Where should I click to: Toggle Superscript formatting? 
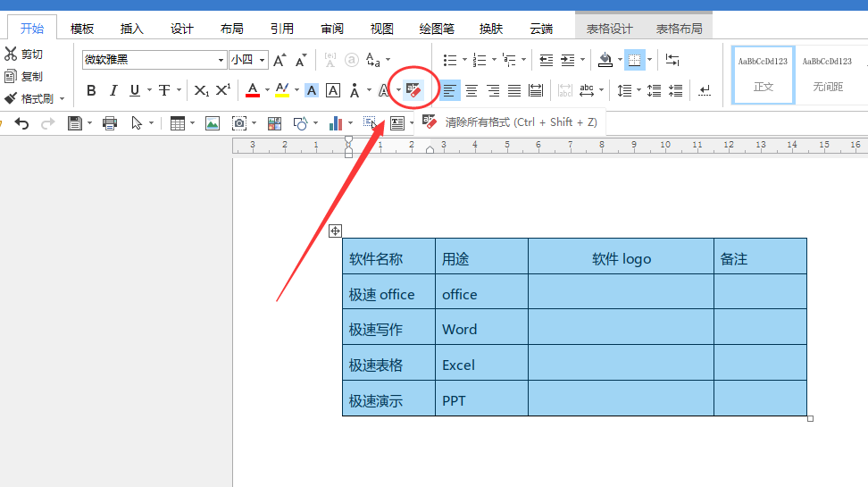coord(223,90)
